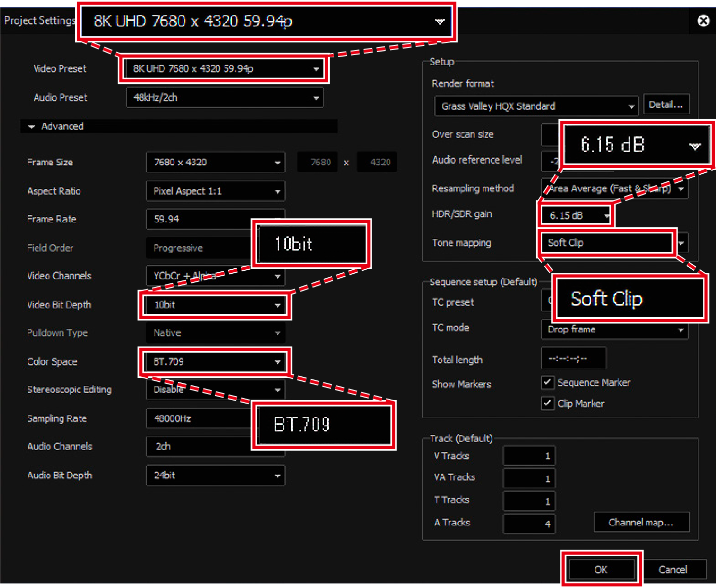Open the Render format dropdown

pos(536,107)
